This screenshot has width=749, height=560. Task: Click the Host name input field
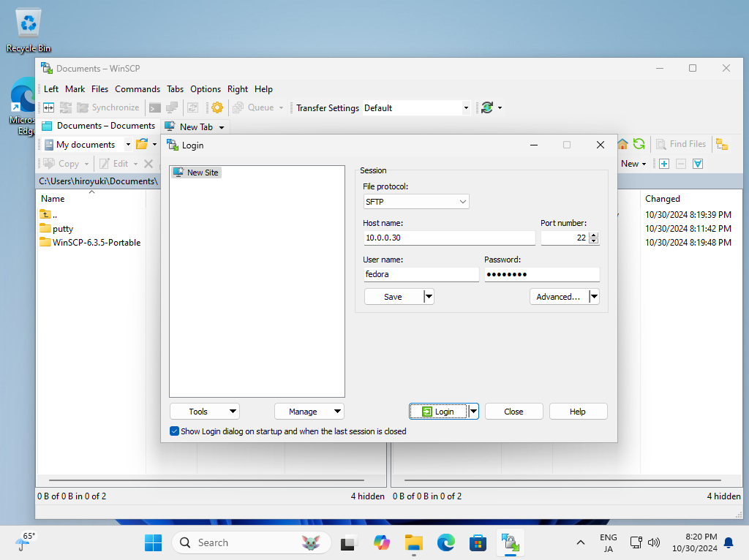pos(449,238)
